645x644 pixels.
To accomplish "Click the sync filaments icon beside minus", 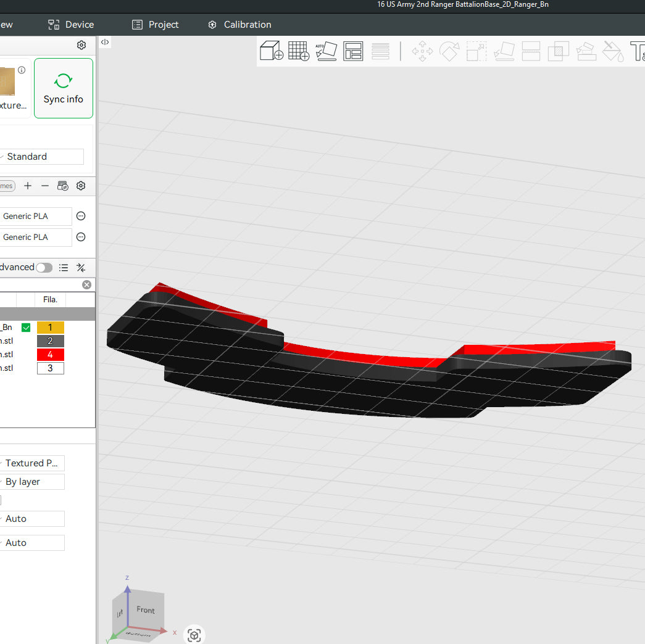I will (x=62, y=186).
